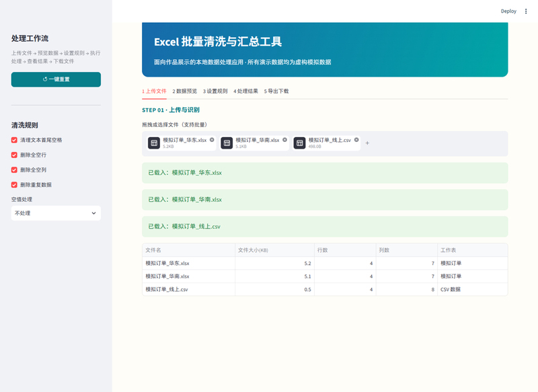Remove uploaded file 模拟订单_华南.xlsx
Image resolution: width=538 pixels, height=392 pixels.
point(284,140)
